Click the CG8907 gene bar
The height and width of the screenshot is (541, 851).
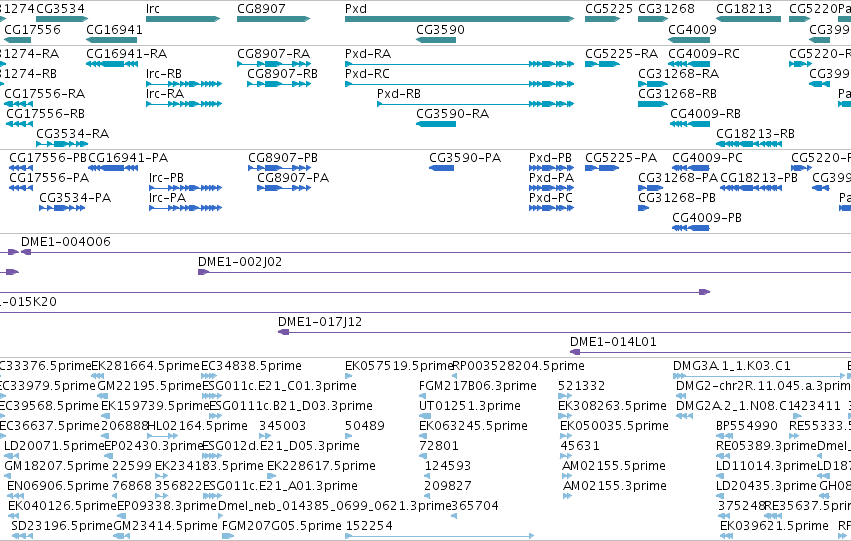pos(274,19)
